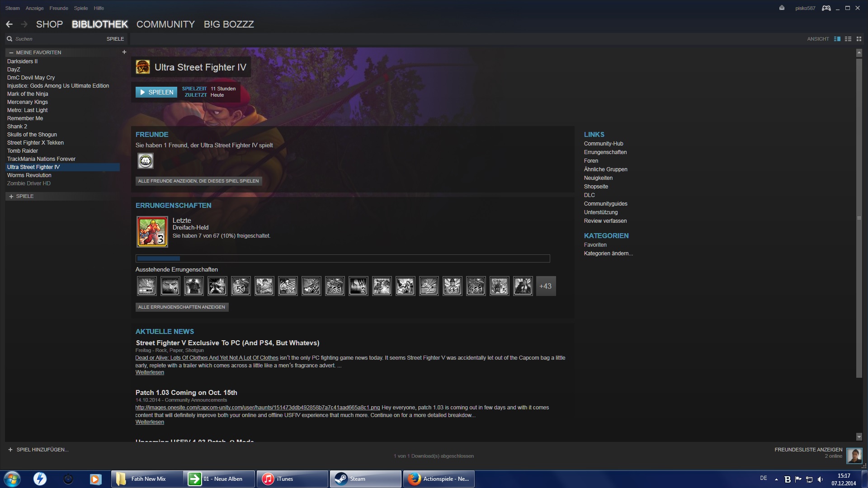Switch to detail view mode icon
The image size is (868, 488).
837,39
